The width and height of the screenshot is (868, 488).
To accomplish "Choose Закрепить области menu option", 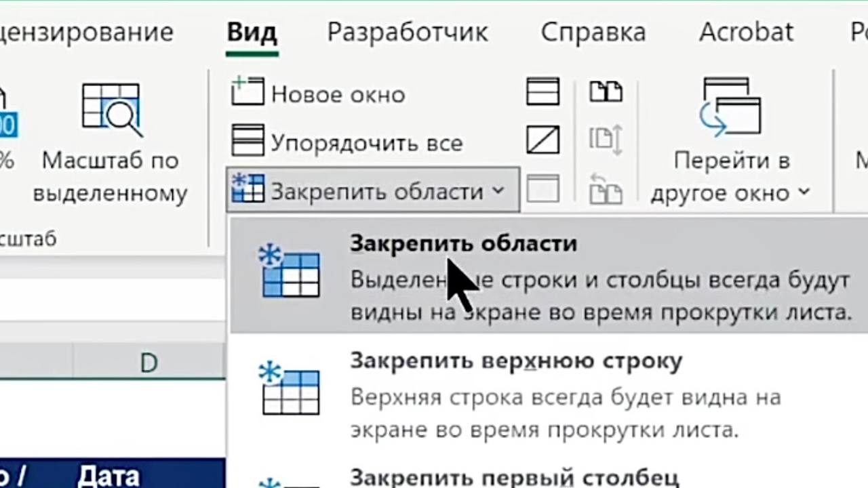I will click(x=549, y=274).
